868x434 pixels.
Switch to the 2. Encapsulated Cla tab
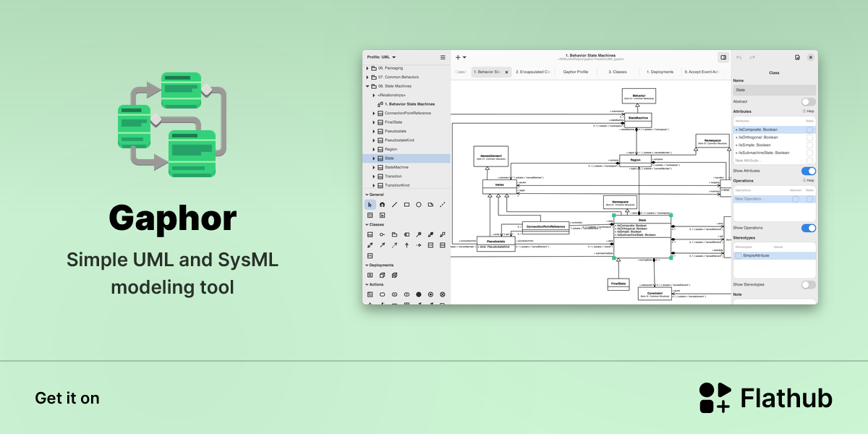point(533,72)
